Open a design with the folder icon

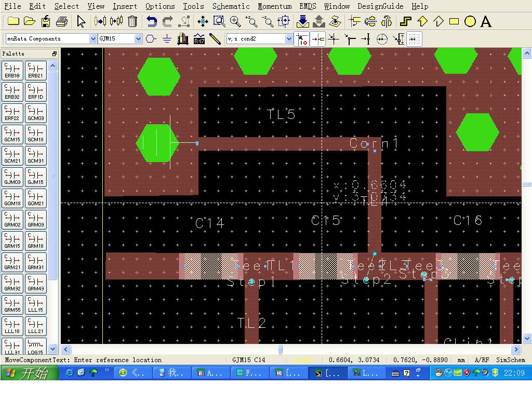30,21
